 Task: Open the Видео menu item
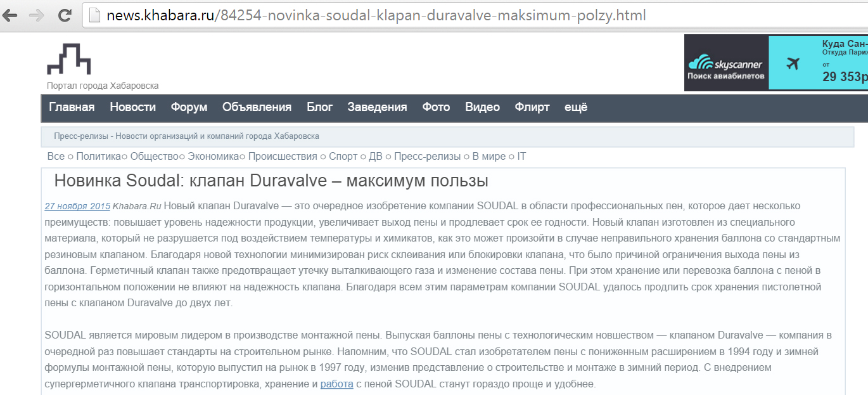[x=482, y=107]
